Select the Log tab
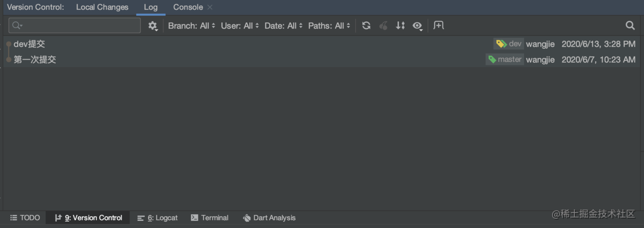This screenshot has height=228, width=644. [151, 7]
